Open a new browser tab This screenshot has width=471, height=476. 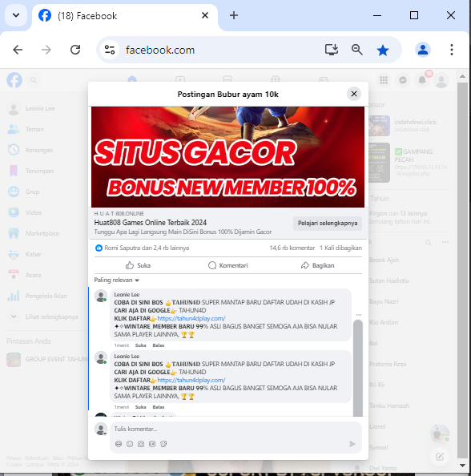pos(234,15)
